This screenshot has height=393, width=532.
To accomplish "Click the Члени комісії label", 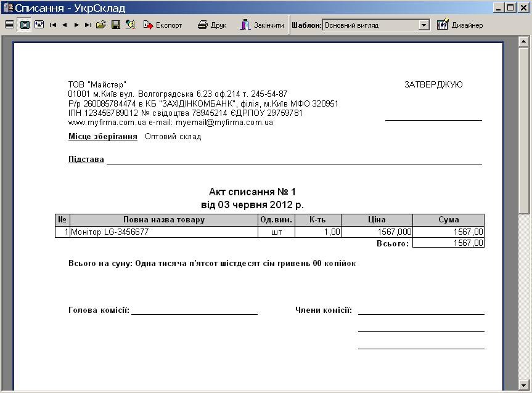I will [x=324, y=310].
